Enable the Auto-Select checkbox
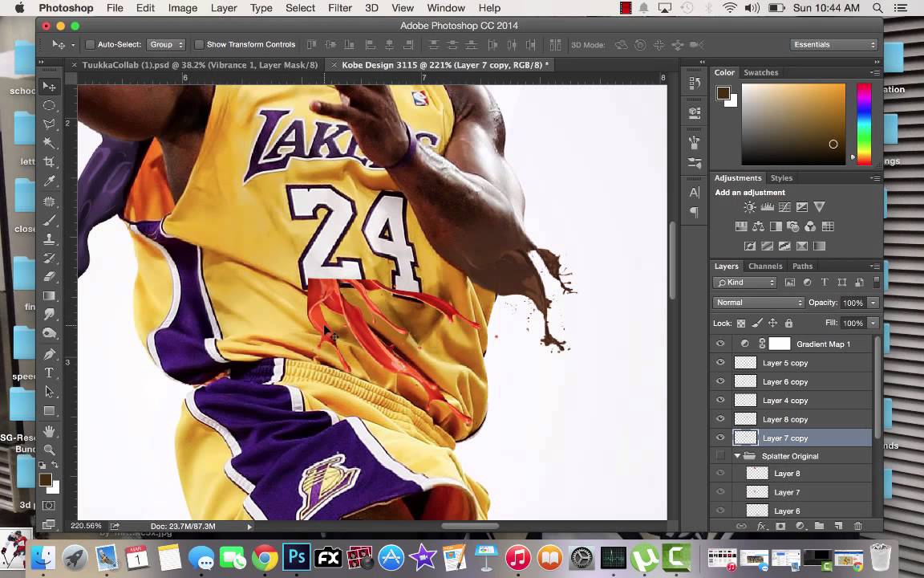 tap(90, 45)
